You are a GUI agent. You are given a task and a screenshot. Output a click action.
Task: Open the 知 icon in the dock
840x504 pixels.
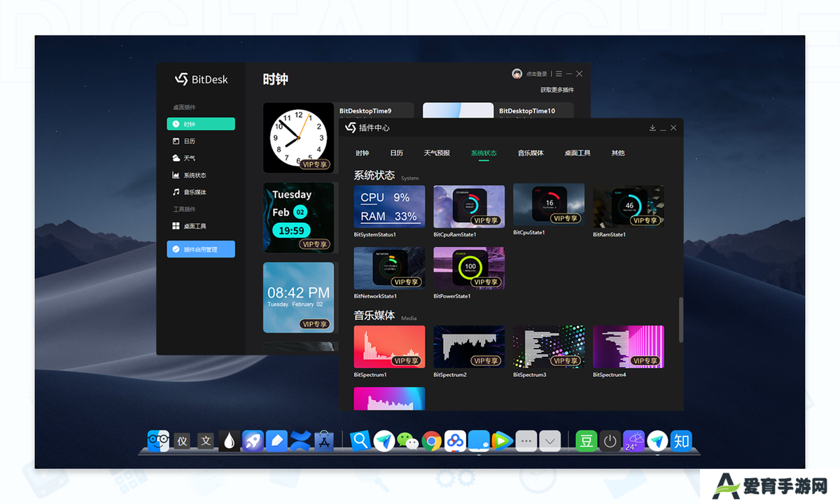[x=682, y=441]
